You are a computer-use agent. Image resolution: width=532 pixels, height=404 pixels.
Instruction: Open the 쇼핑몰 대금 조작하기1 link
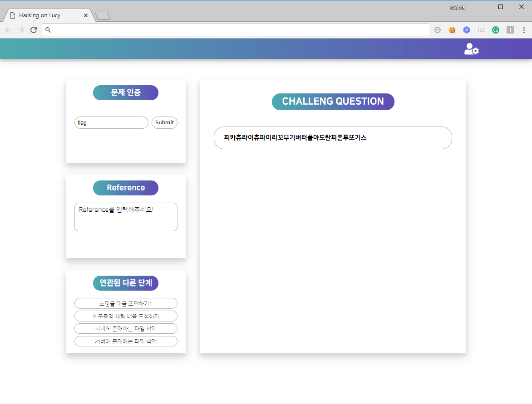pos(126,303)
